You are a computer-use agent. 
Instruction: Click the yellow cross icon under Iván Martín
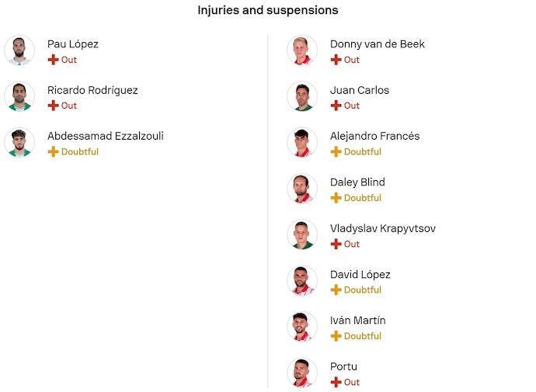336,336
